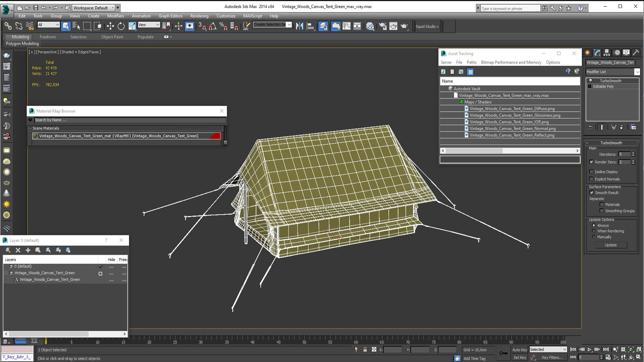Open the Modifier List dropdown
This screenshot has width=644, height=362.
coord(613,72)
